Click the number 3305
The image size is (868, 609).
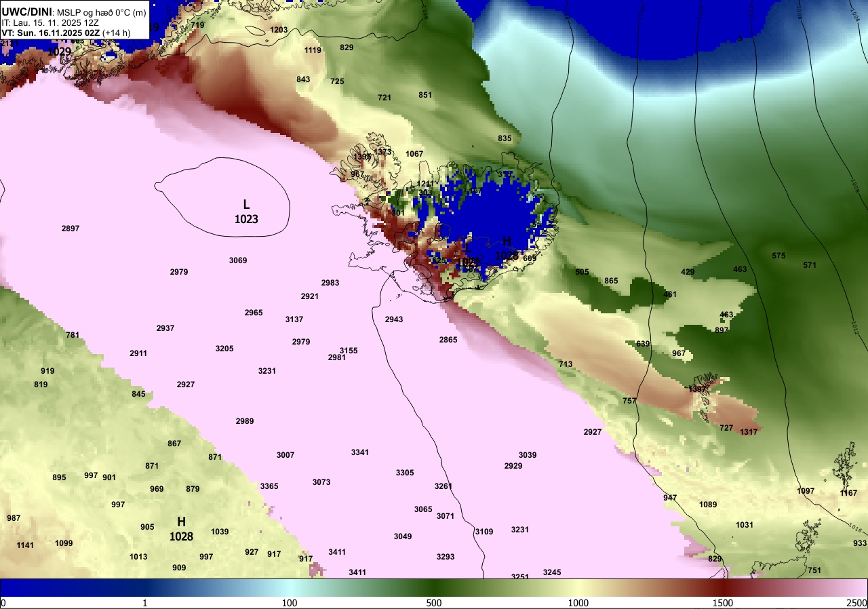coord(405,473)
